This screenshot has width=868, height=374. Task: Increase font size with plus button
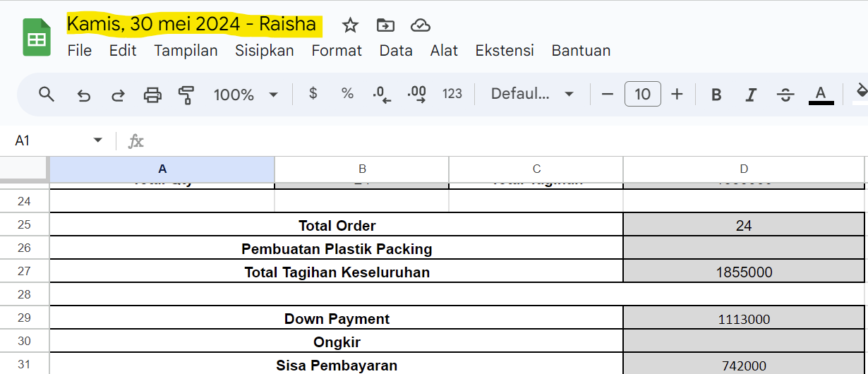pyautogui.click(x=677, y=94)
